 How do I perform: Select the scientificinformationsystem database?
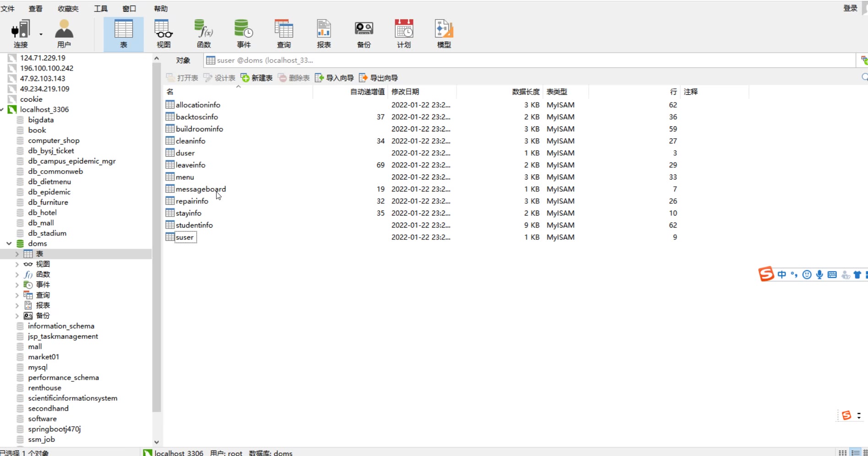tap(72, 398)
